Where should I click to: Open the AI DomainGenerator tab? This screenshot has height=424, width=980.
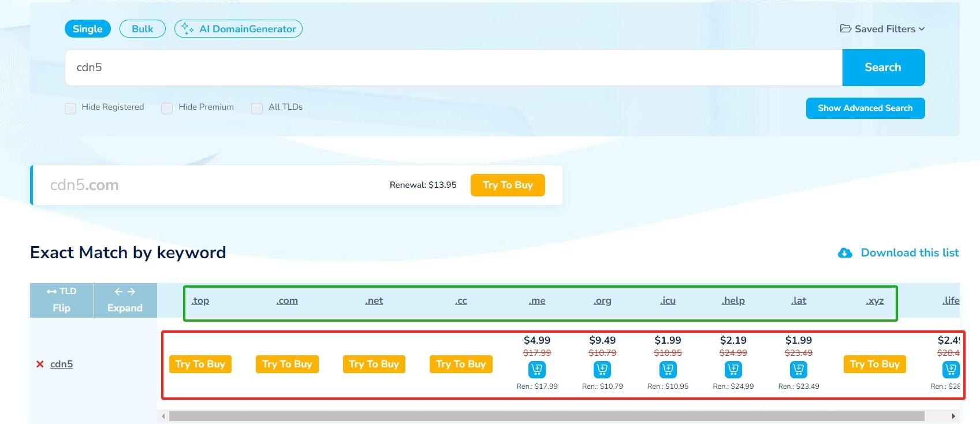click(239, 29)
